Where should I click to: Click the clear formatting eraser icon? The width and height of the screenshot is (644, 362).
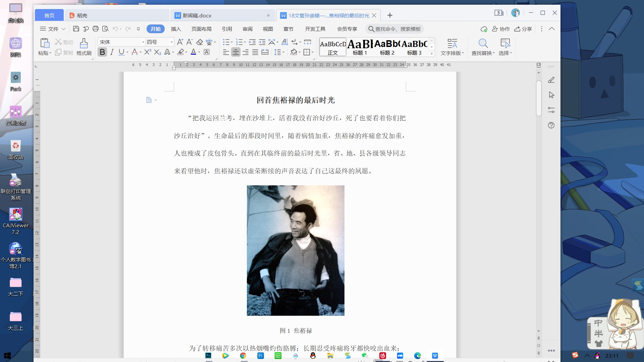coord(200,42)
